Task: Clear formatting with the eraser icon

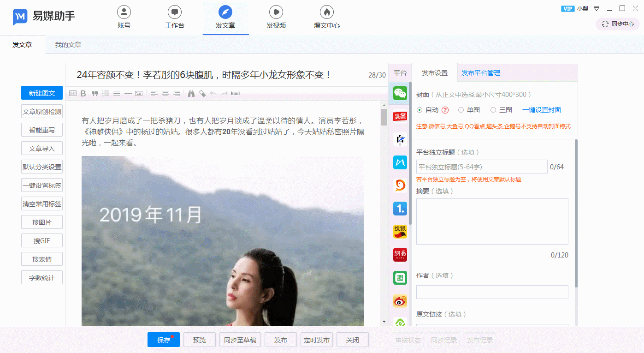Action: (202, 93)
